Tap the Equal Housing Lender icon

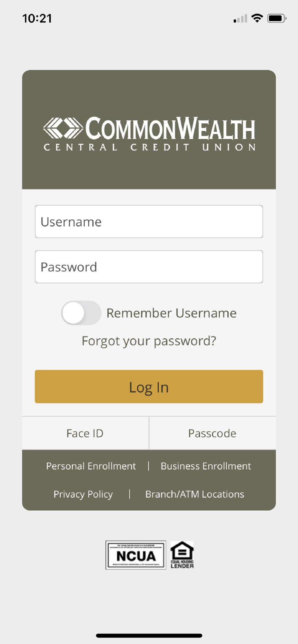pyautogui.click(x=182, y=555)
